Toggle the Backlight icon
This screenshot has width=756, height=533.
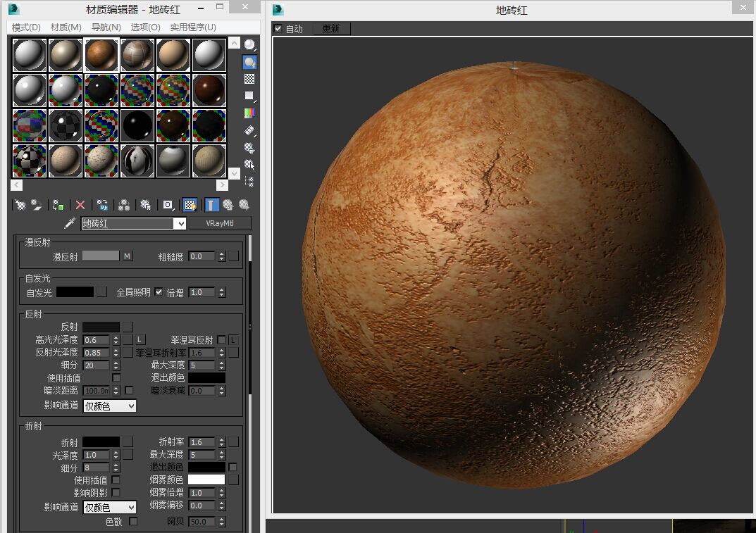coord(249,62)
